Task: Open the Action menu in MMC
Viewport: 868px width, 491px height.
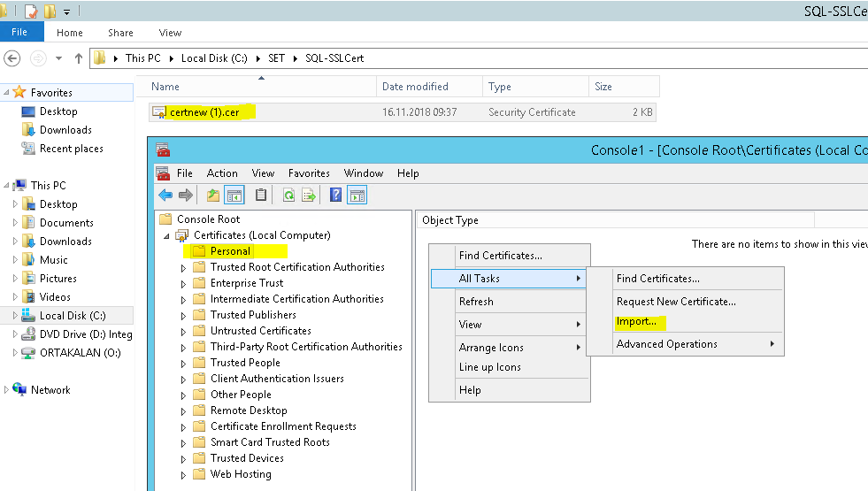Action: coord(222,173)
